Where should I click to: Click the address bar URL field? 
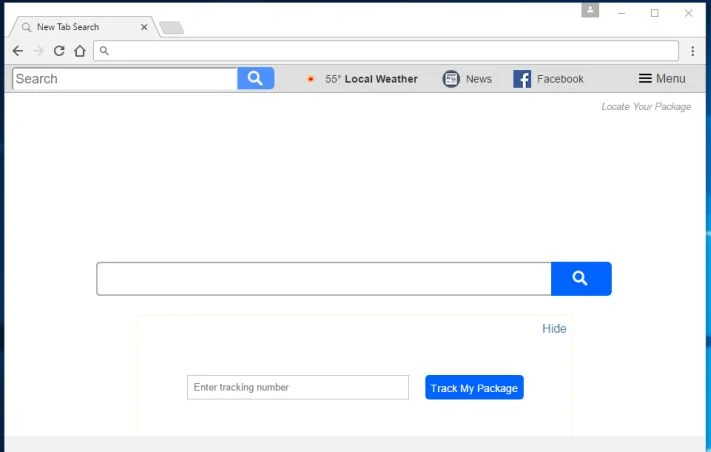(x=386, y=51)
